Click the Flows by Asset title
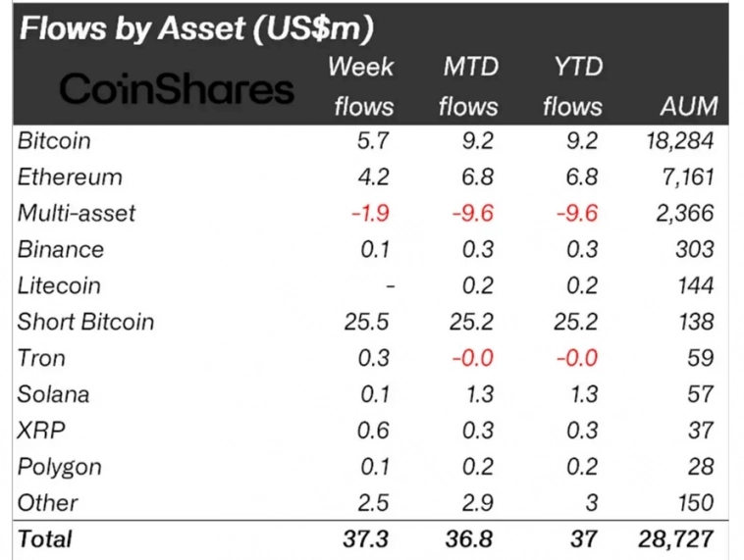The height and width of the screenshot is (560, 744). (196, 27)
